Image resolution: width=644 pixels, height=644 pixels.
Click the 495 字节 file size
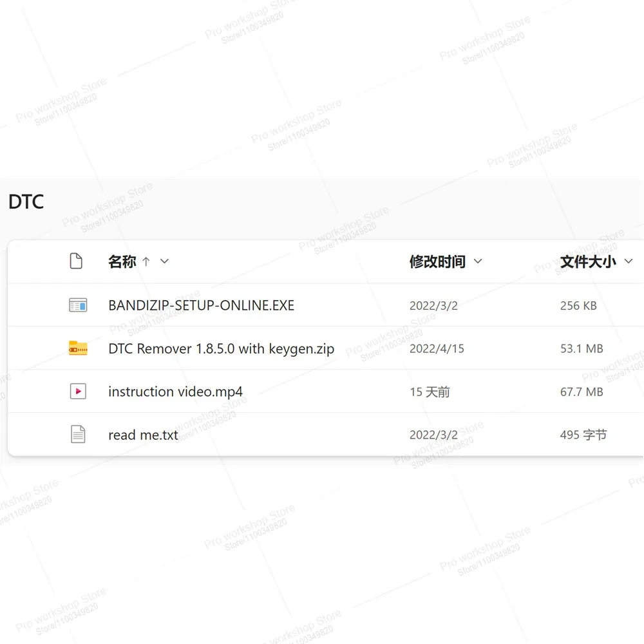point(583,435)
